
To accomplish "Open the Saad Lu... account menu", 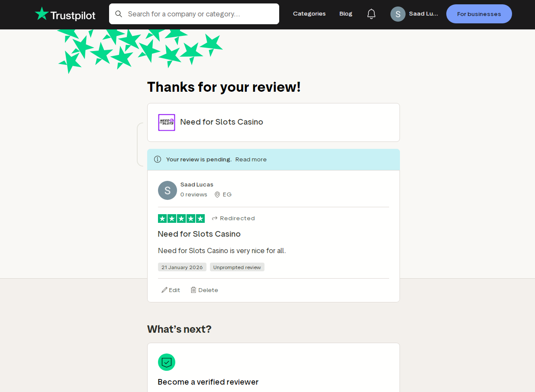I will 415,14.
